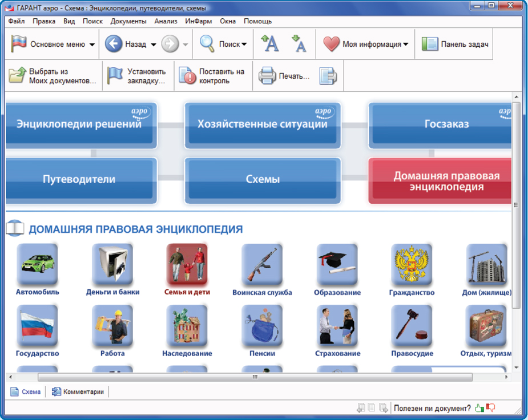Screen dimensions: 528x420
Task: Open the Путеводители section button
Action: (79, 179)
